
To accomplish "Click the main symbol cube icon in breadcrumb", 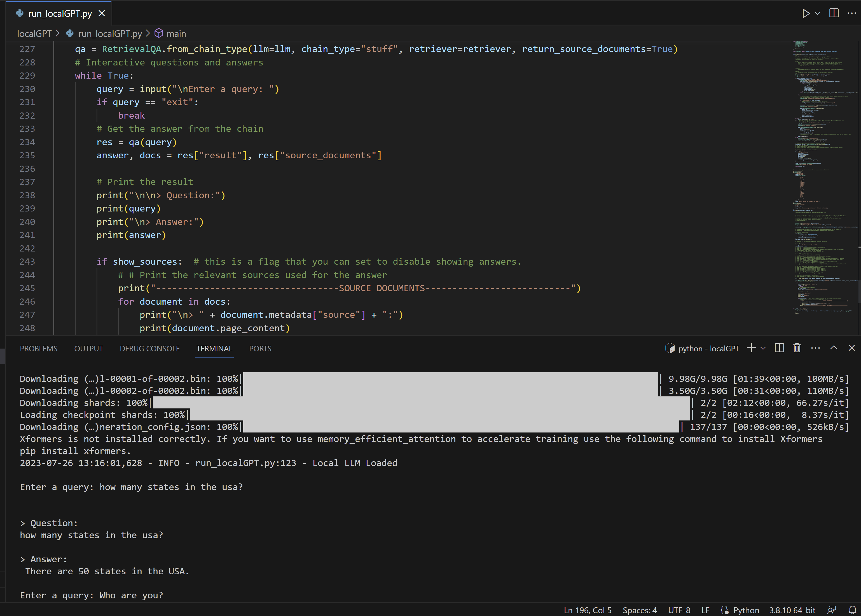I will (x=159, y=33).
